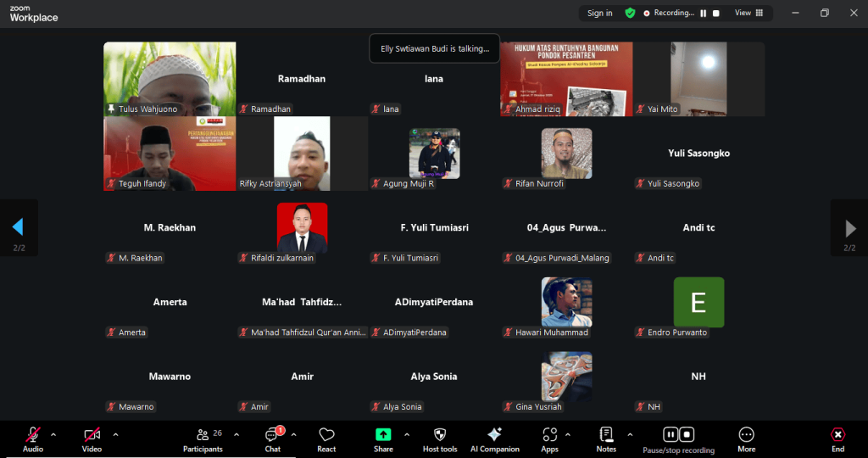Open the Chat panel
Image resolution: width=868 pixels, height=458 pixels.
pyautogui.click(x=272, y=439)
